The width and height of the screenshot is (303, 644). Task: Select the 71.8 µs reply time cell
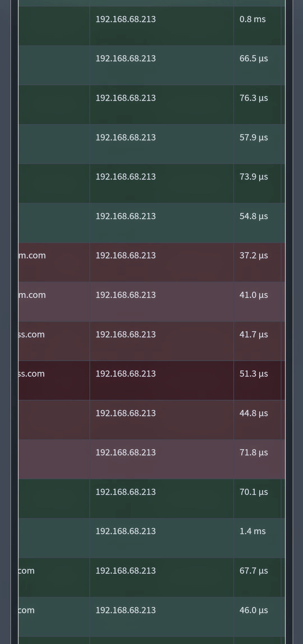pos(254,452)
